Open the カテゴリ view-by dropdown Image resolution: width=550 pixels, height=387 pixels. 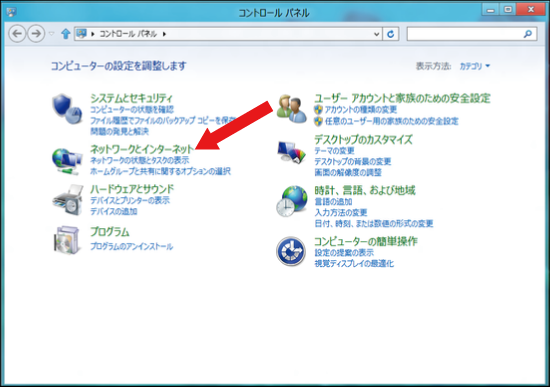pos(475,66)
